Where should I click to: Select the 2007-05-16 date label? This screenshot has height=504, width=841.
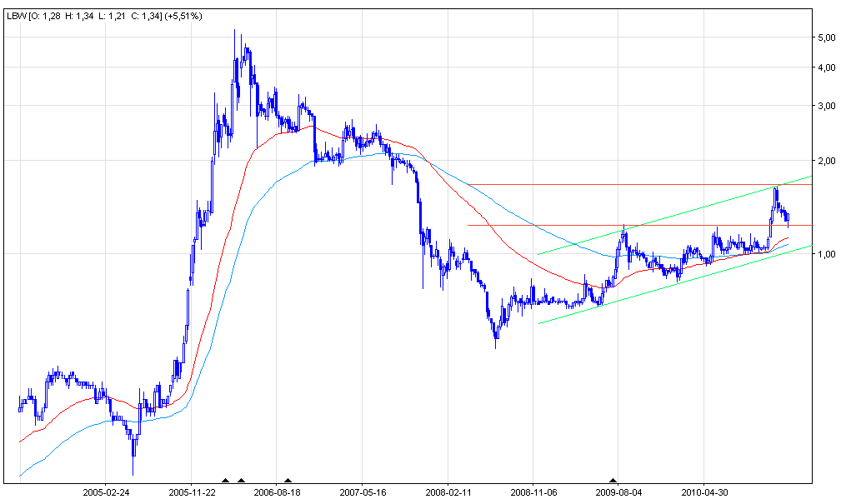pyautogui.click(x=362, y=492)
